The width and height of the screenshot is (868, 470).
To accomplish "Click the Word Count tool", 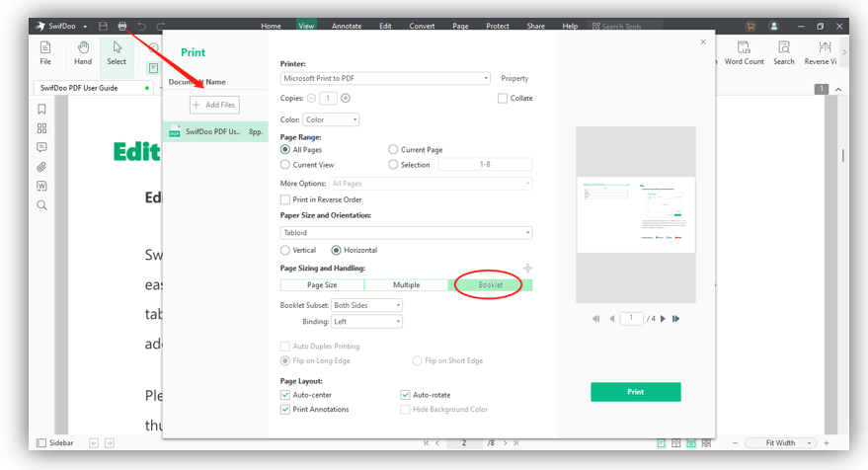I will [744, 53].
